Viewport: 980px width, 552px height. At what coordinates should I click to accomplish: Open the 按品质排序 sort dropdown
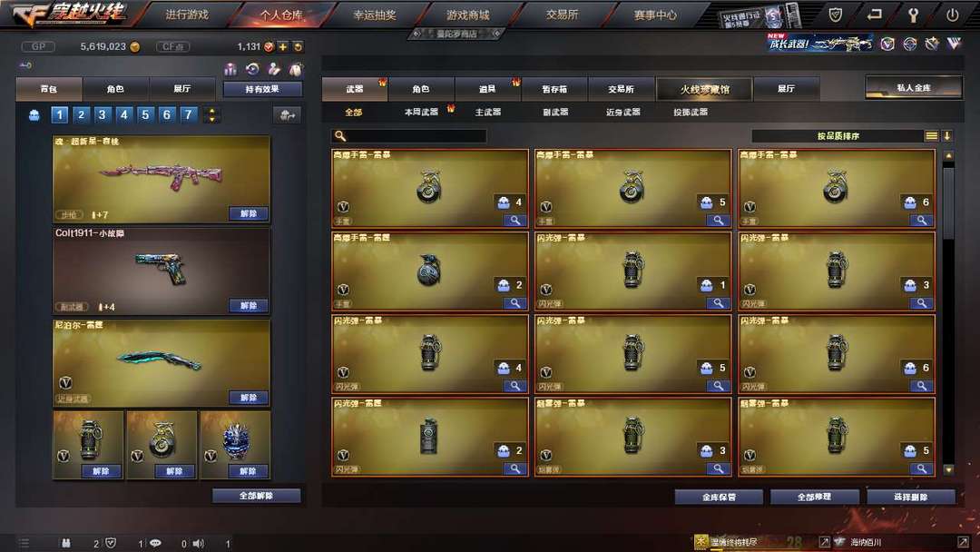(838, 135)
